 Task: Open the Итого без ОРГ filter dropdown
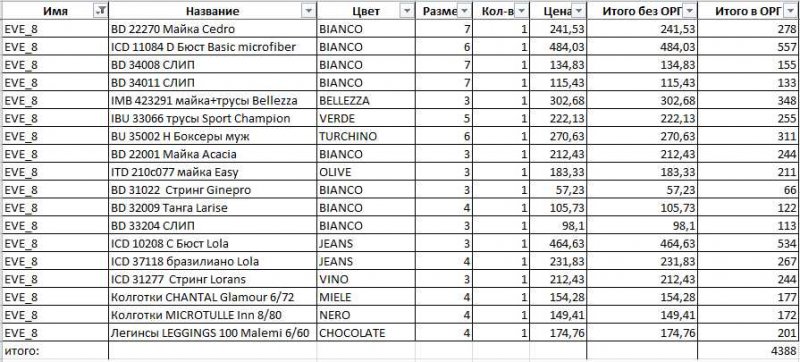(x=689, y=11)
